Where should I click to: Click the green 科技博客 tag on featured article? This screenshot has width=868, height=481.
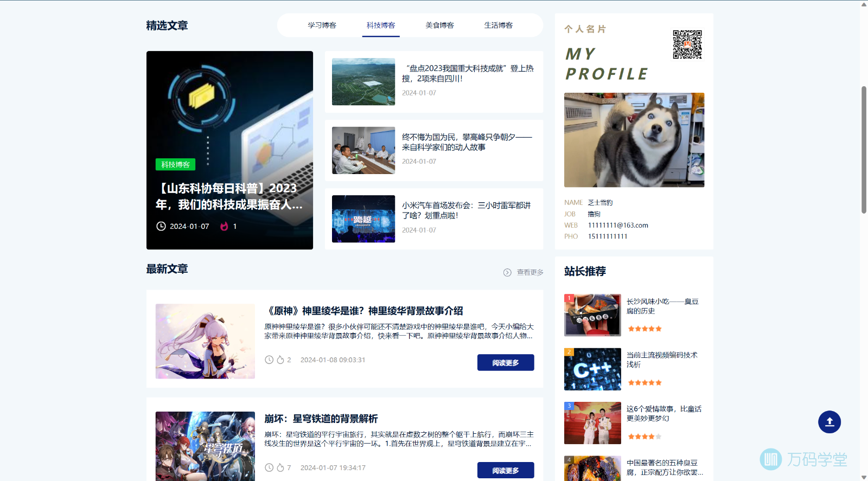pyautogui.click(x=175, y=164)
